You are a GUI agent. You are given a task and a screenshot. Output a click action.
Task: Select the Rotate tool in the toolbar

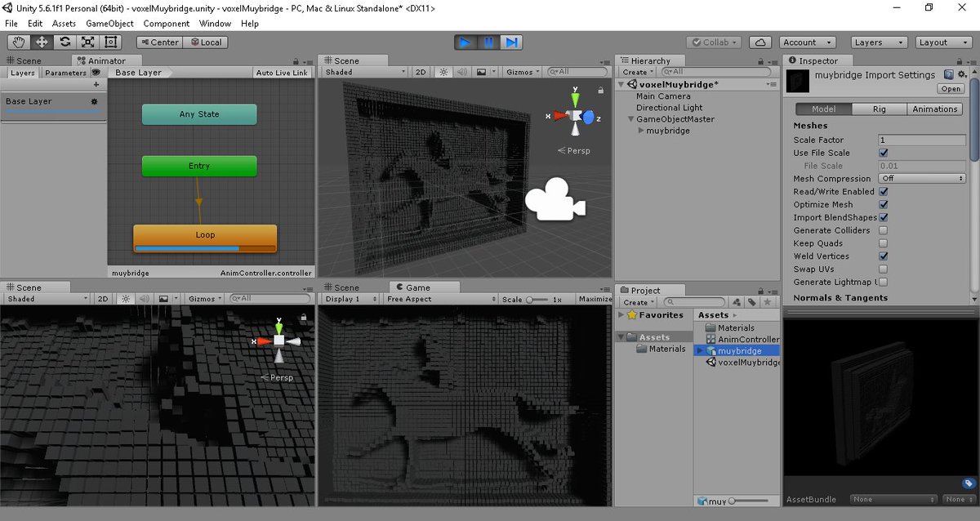pyautogui.click(x=65, y=42)
